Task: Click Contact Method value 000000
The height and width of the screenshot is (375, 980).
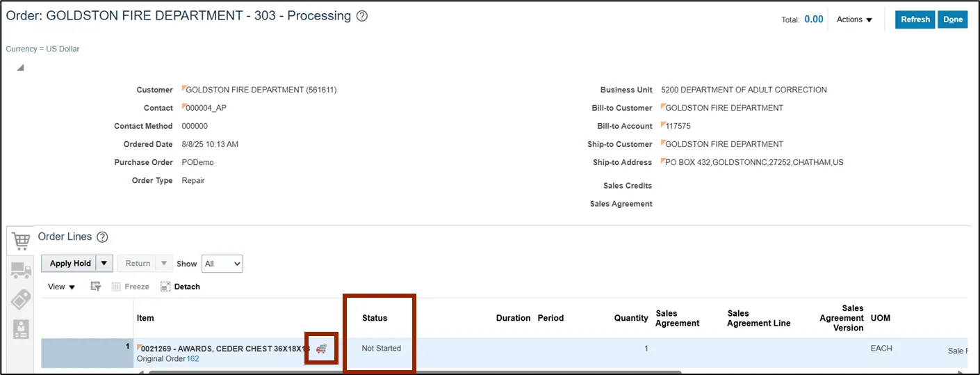Action: point(195,126)
